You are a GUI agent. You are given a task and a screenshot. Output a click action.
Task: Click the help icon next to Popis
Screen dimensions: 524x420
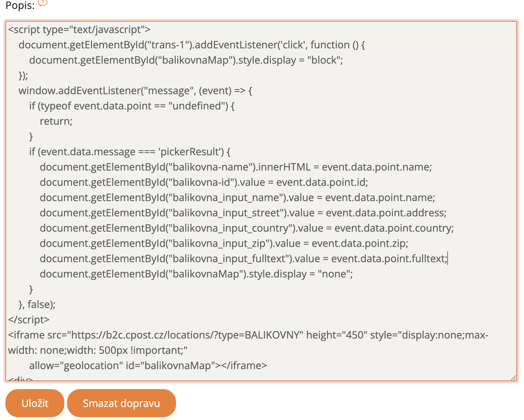42,3
